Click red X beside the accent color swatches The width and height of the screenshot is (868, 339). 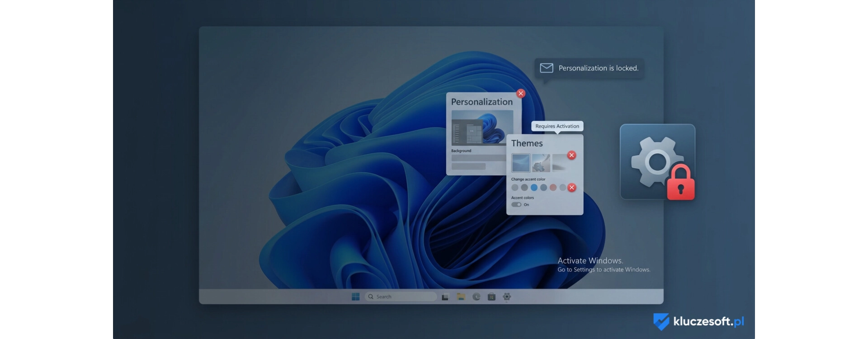click(x=572, y=188)
